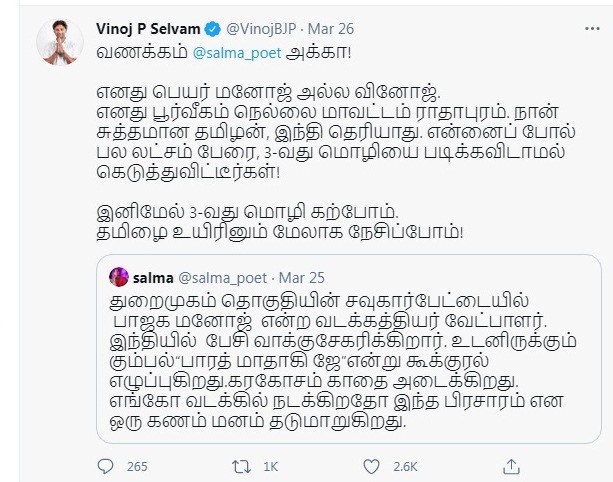Visit the @VinojBJP handle
The height and width of the screenshot is (482, 613).
[x=261, y=29]
